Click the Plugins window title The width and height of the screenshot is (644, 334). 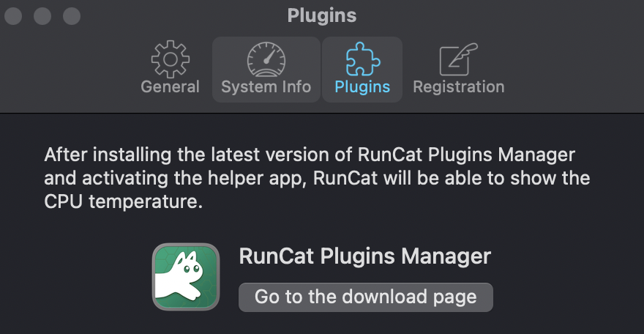click(x=321, y=15)
